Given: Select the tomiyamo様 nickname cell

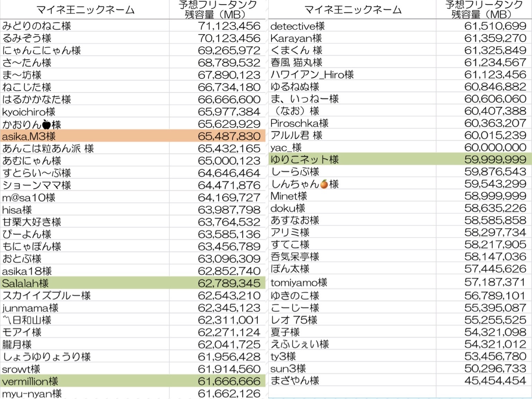Looking at the screenshot, I should (299, 283).
